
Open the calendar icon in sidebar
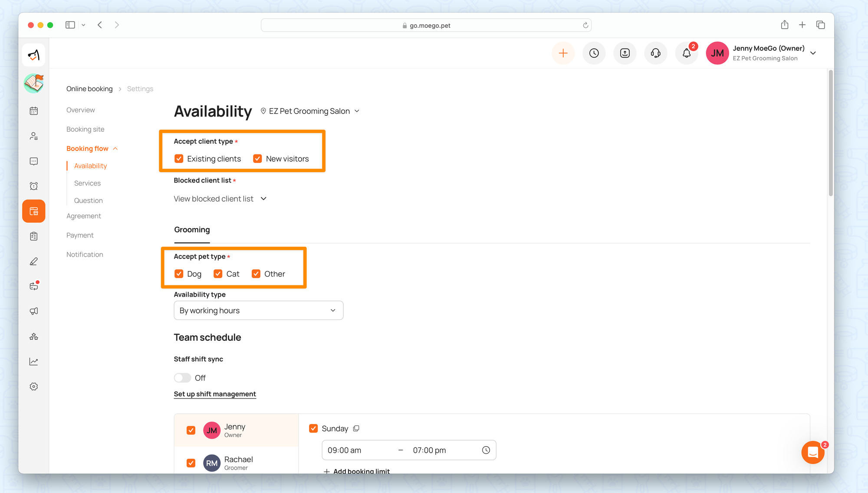coord(34,111)
